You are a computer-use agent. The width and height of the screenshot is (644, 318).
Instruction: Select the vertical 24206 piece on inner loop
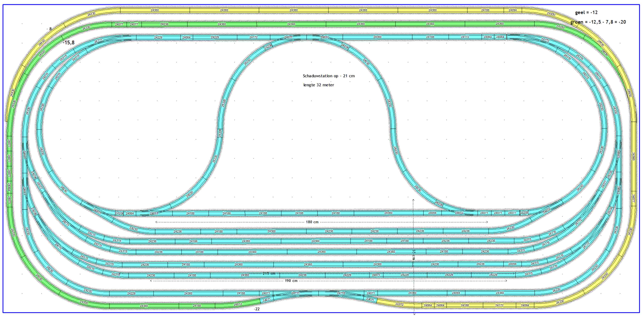click(220, 133)
